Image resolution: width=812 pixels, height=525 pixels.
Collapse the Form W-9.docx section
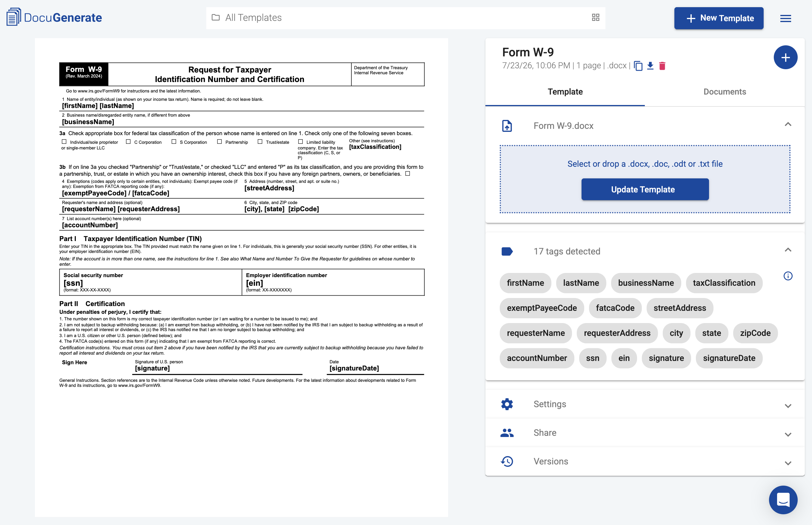click(x=788, y=124)
